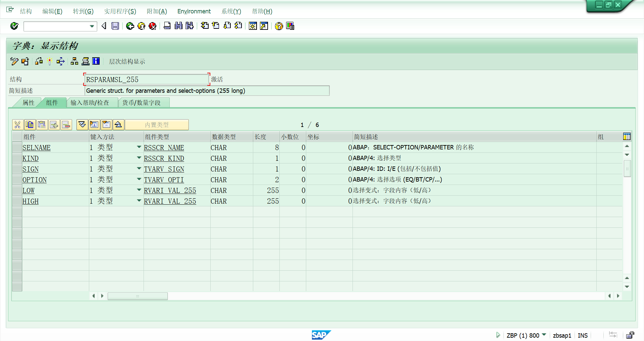Toggle display/change mode with pencil icon
644x341 pixels.
coord(14,61)
